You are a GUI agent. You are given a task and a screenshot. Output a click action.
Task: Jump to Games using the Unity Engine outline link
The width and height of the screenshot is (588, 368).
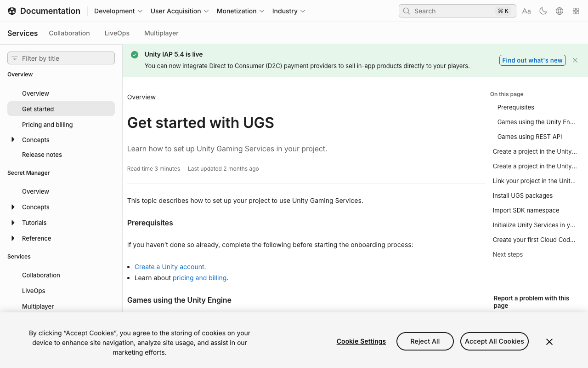point(536,122)
